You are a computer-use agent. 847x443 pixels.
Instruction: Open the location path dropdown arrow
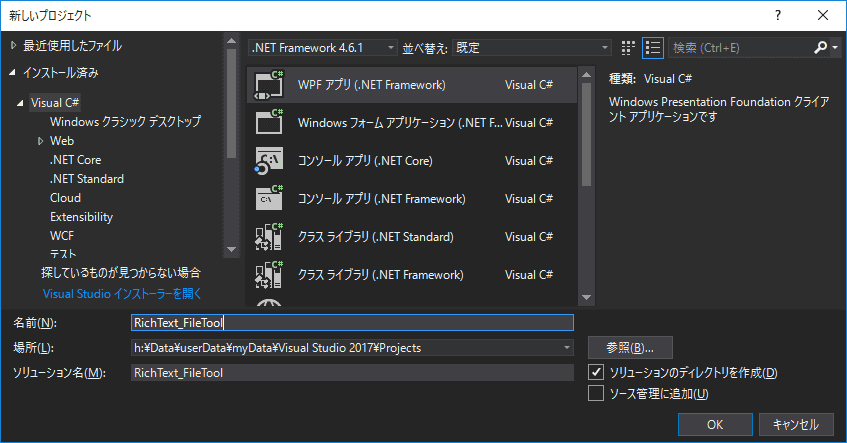point(567,347)
